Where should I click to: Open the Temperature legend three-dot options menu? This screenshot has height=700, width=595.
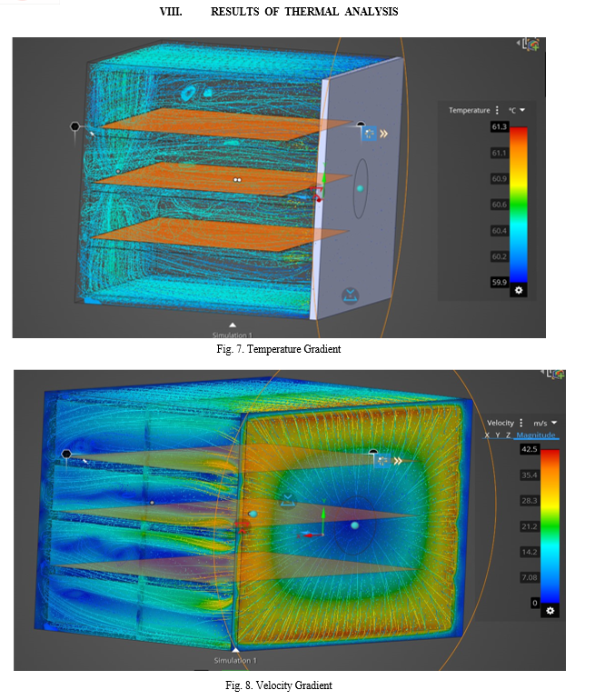(497, 110)
